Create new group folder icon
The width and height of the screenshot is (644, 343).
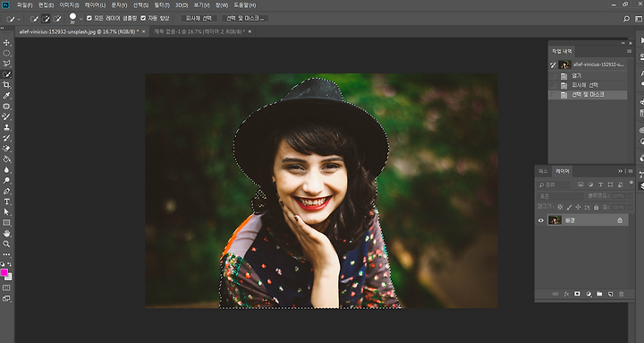click(x=599, y=294)
